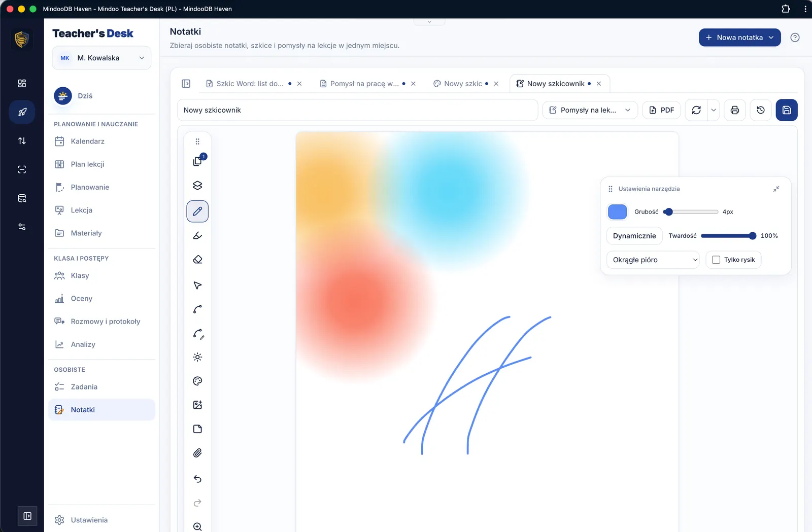Choose the arrow selection tool
The width and height of the screenshot is (812, 532).
point(197,285)
